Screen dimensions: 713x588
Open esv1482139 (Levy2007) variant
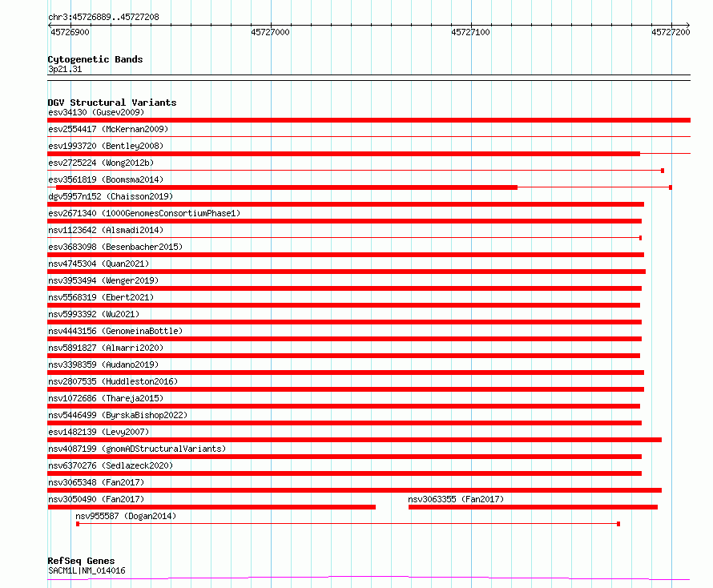pos(99,432)
